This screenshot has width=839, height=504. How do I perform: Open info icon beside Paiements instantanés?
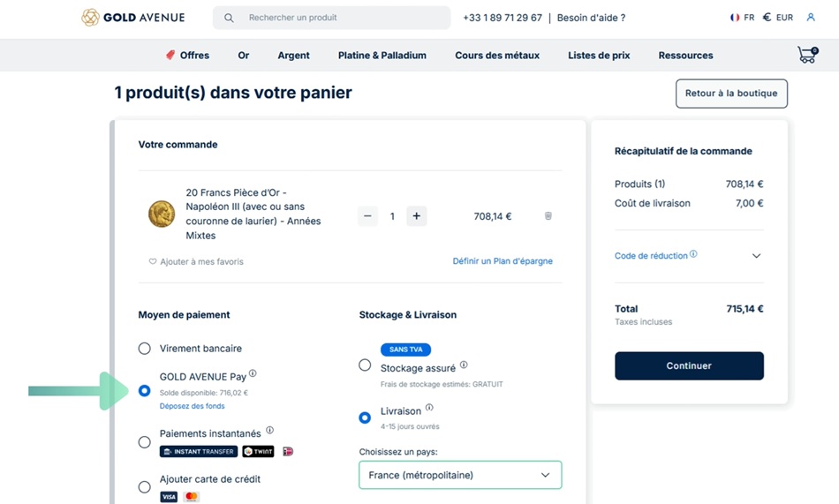pos(269,430)
